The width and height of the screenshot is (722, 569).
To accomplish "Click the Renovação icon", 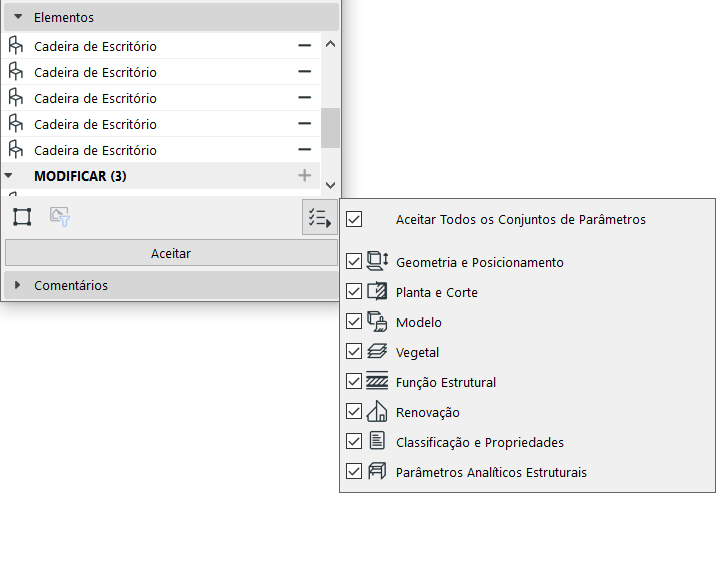I will (377, 412).
